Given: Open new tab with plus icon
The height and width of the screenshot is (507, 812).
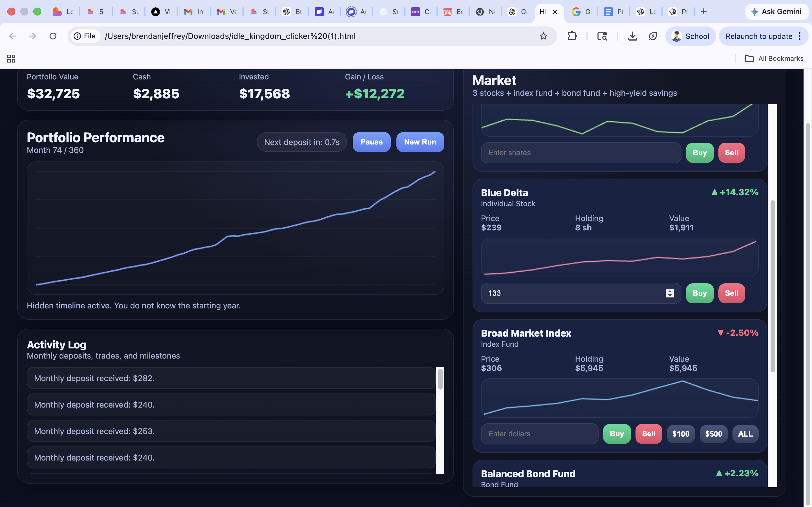Looking at the screenshot, I should pyautogui.click(x=704, y=12).
